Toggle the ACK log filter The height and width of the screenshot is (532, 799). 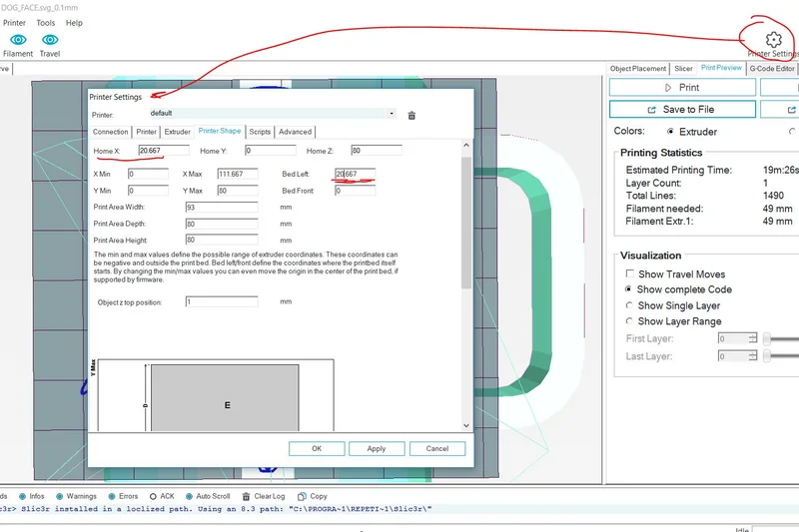(153, 496)
